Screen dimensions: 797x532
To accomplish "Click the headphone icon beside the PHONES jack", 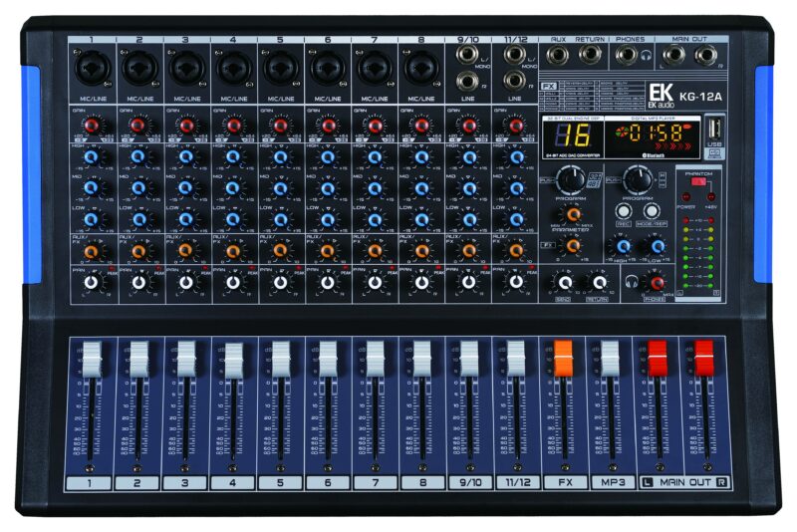I will [x=646, y=56].
